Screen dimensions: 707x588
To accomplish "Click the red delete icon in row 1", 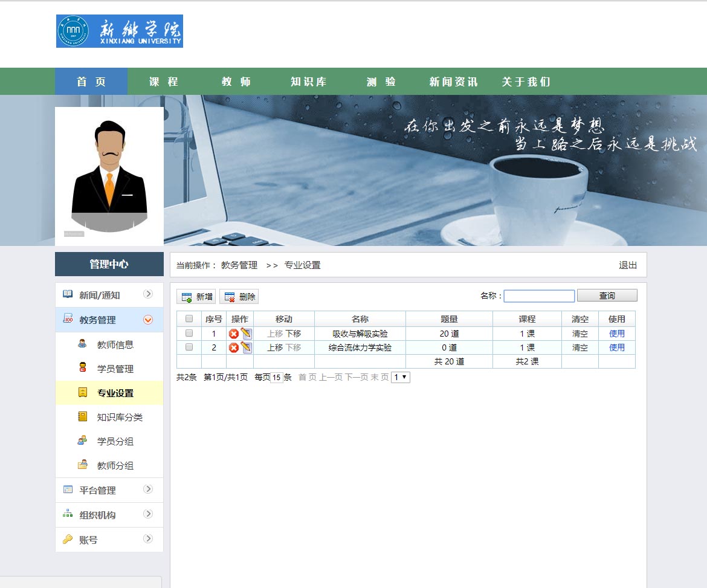I will 234,334.
